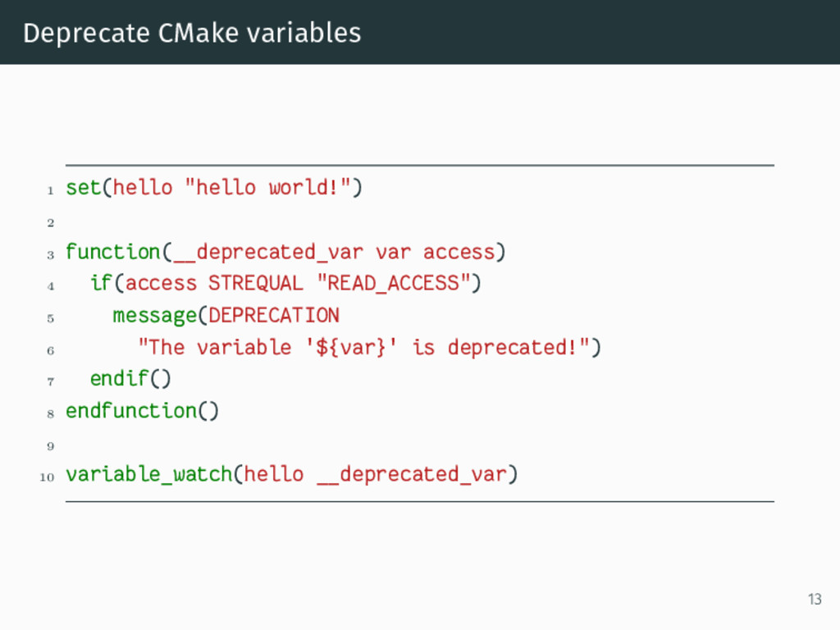The width and height of the screenshot is (840, 630).
Task: Select the "READ_ACCESS" string
Action: pyautogui.click(x=393, y=283)
